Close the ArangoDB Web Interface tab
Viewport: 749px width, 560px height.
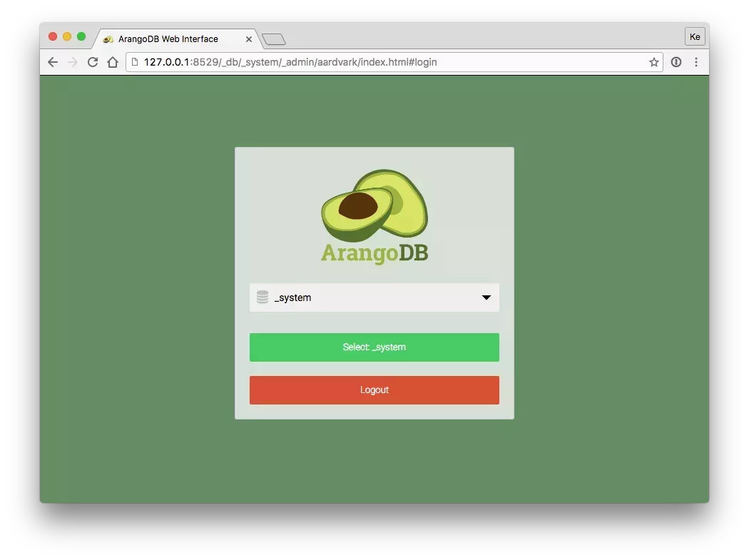[249, 39]
